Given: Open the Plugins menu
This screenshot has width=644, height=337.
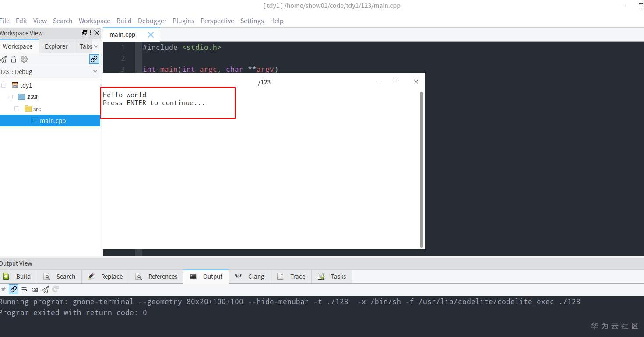Looking at the screenshot, I should coord(183,21).
